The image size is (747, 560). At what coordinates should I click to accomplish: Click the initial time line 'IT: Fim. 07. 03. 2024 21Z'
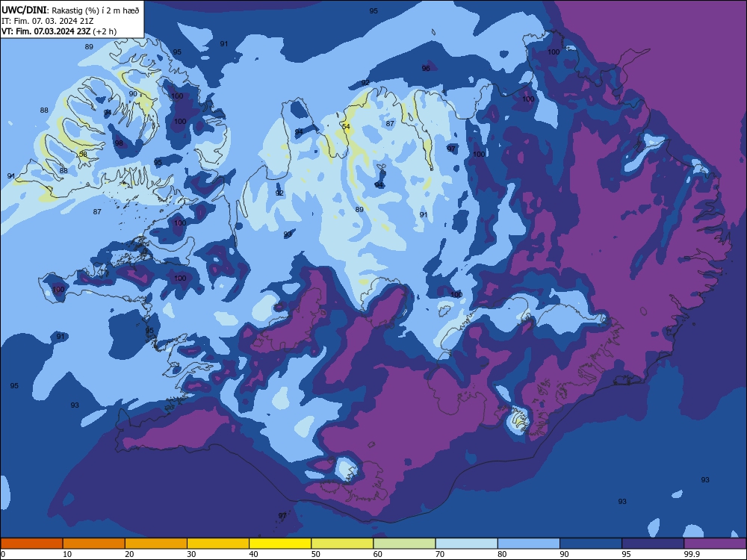click(48, 21)
